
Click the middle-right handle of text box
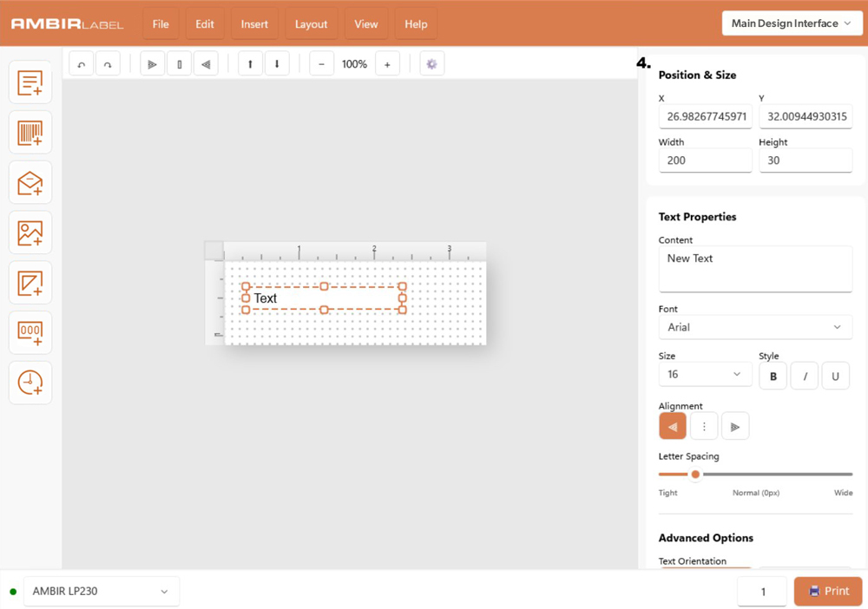click(403, 298)
